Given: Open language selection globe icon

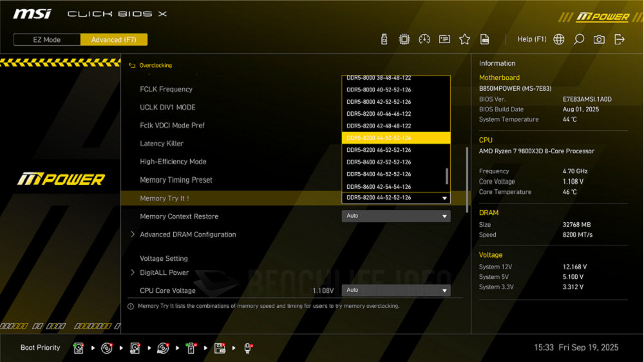Looking at the screenshot, I should pyautogui.click(x=558, y=39).
